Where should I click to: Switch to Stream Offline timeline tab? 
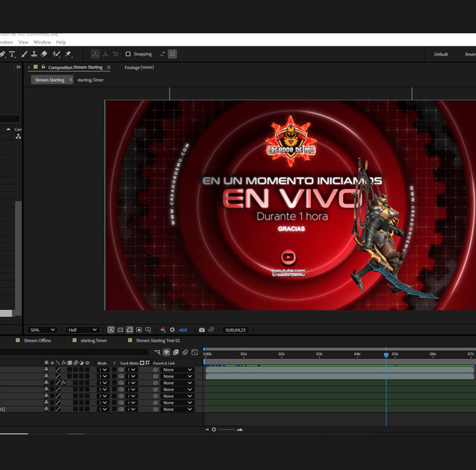37,340
